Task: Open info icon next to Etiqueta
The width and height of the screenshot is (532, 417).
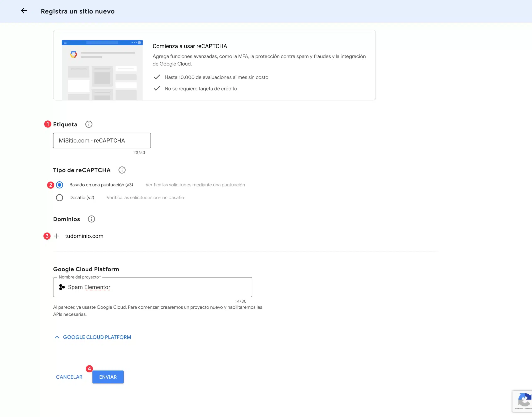Action: (89, 124)
